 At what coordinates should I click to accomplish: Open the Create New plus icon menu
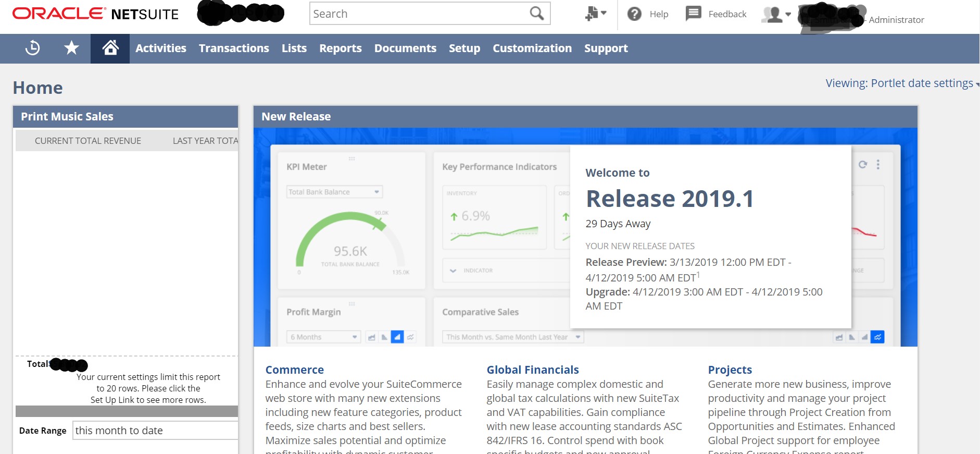595,14
